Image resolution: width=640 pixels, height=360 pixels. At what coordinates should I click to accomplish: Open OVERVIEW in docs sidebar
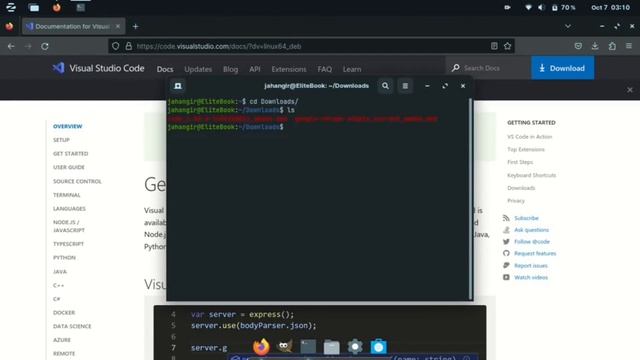[67, 126]
